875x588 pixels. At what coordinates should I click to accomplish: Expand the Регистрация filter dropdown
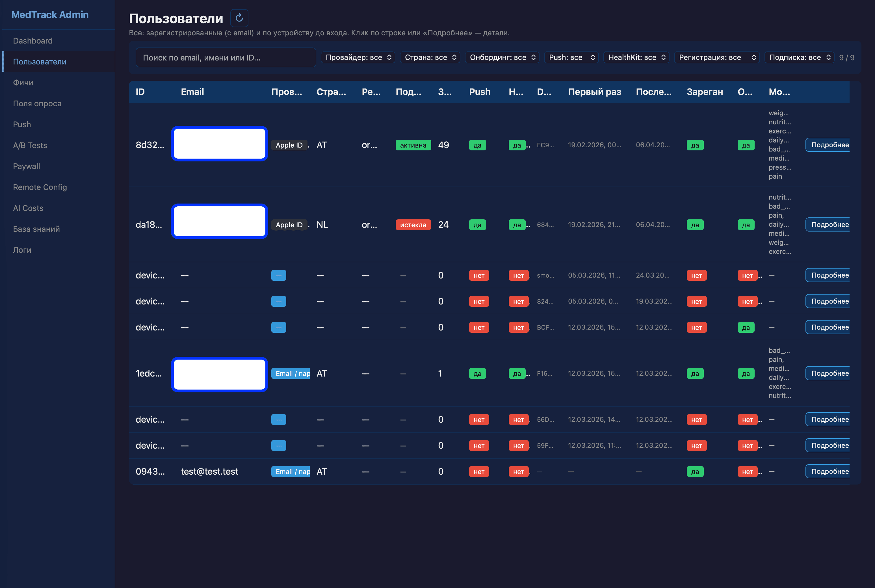[717, 57]
